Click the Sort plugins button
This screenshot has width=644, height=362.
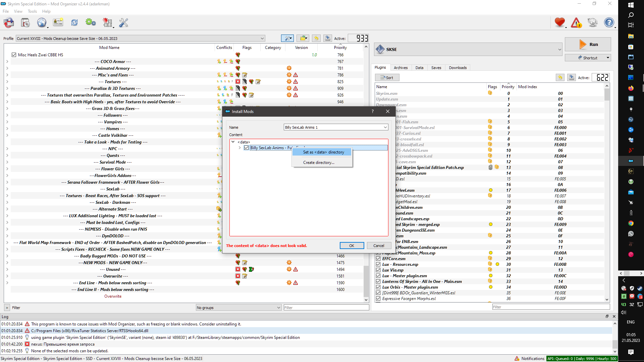click(387, 77)
